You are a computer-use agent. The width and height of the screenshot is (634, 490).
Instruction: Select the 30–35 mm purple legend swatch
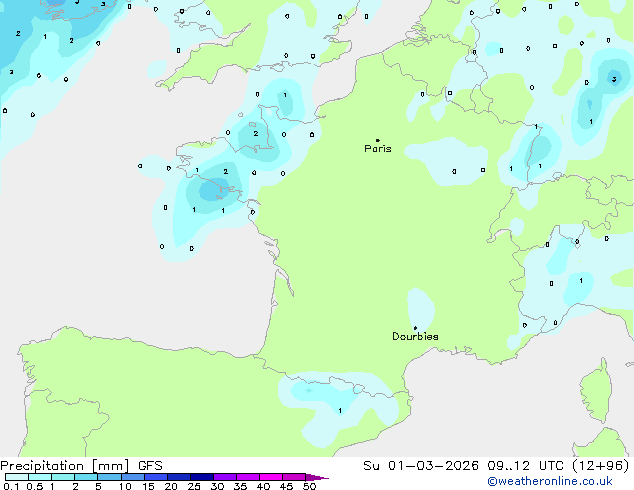[x=225, y=477]
